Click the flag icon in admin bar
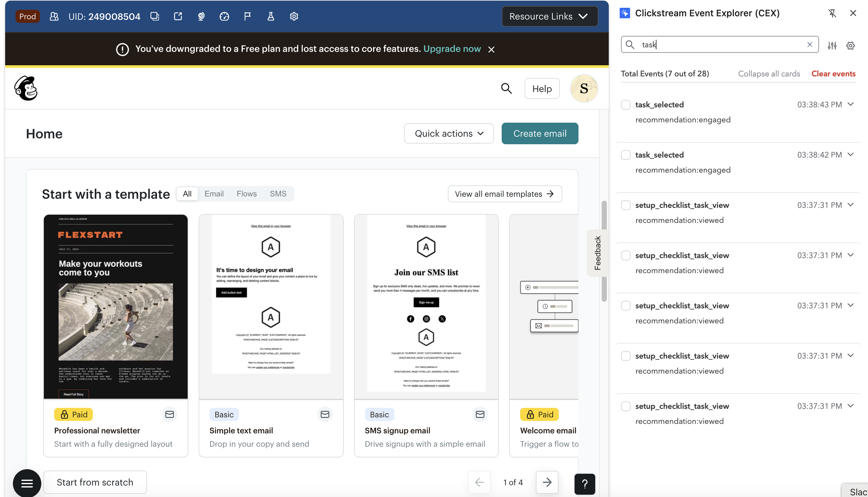 (x=247, y=16)
